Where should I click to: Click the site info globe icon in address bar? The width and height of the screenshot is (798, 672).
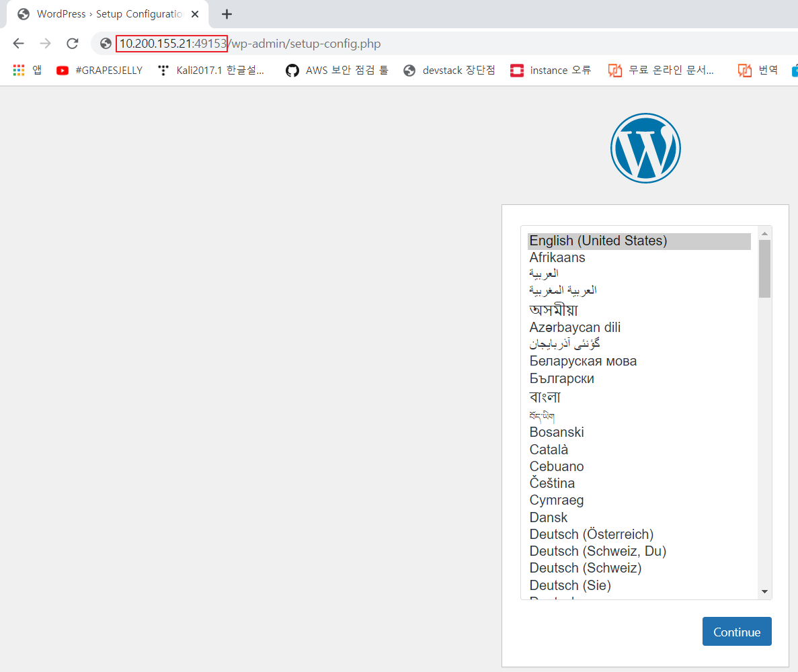pyautogui.click(x=106, y=44)
